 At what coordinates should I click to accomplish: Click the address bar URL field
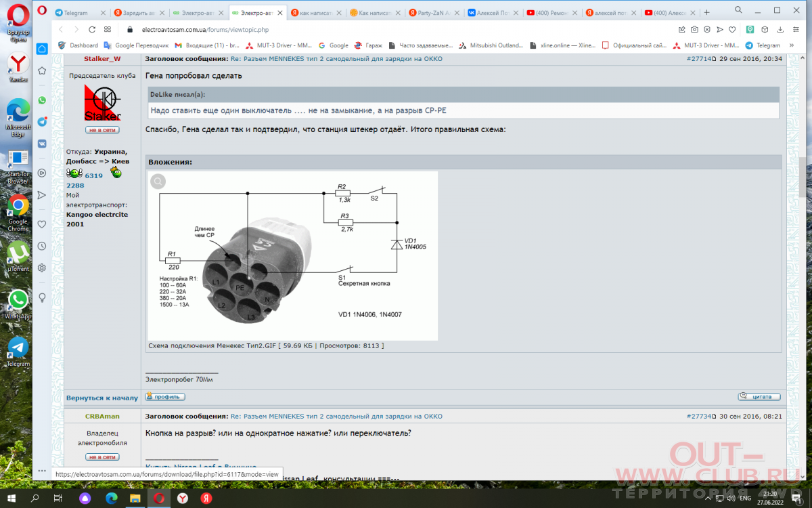[x=399, y=30]
